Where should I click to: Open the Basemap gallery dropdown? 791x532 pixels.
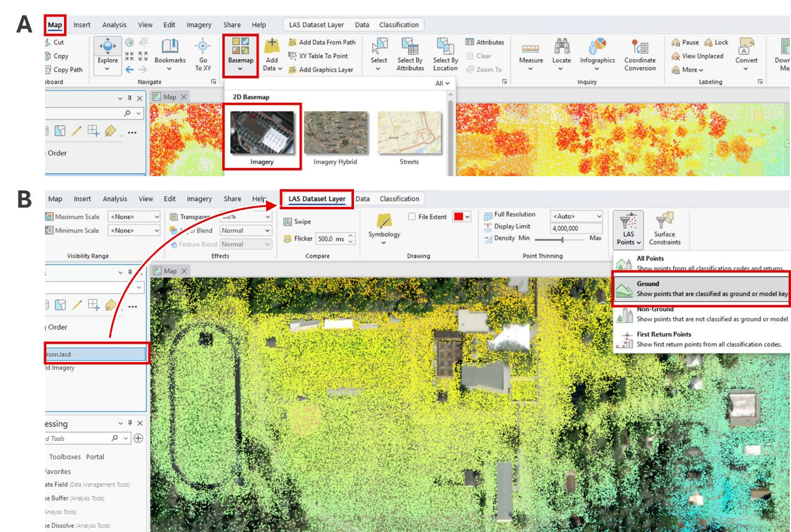pos(239,70)
